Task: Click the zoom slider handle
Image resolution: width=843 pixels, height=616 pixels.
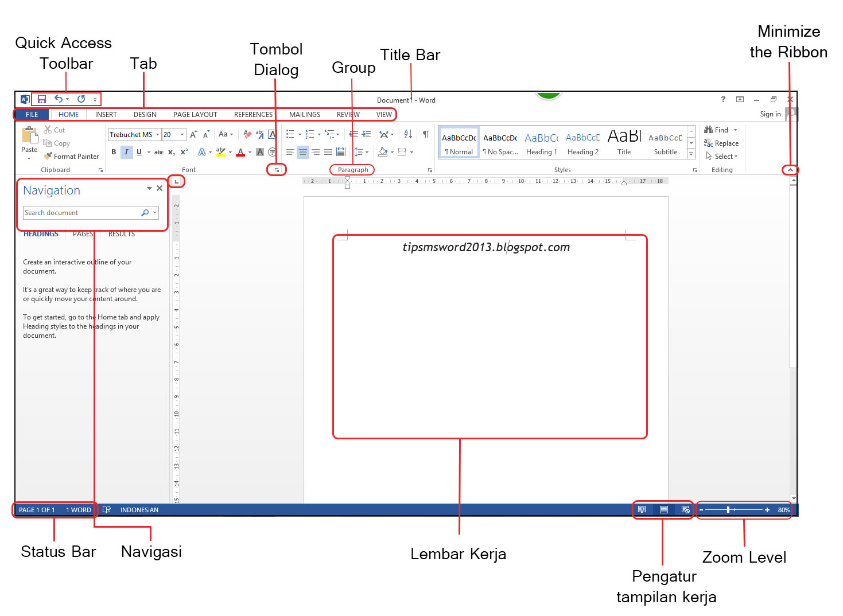Action: point(728,509)
